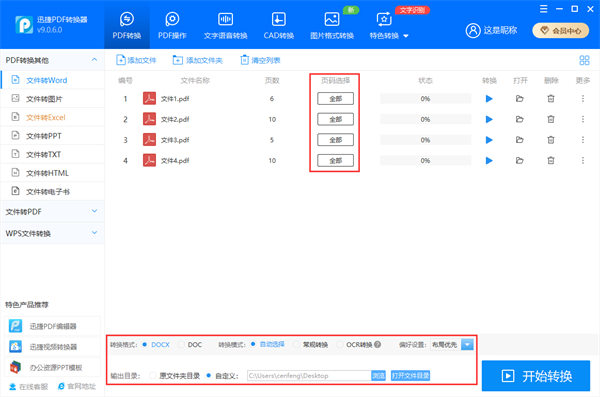Click 文件3.pdf progress bar
The image size is (600, 397).
tap(426, 140)
